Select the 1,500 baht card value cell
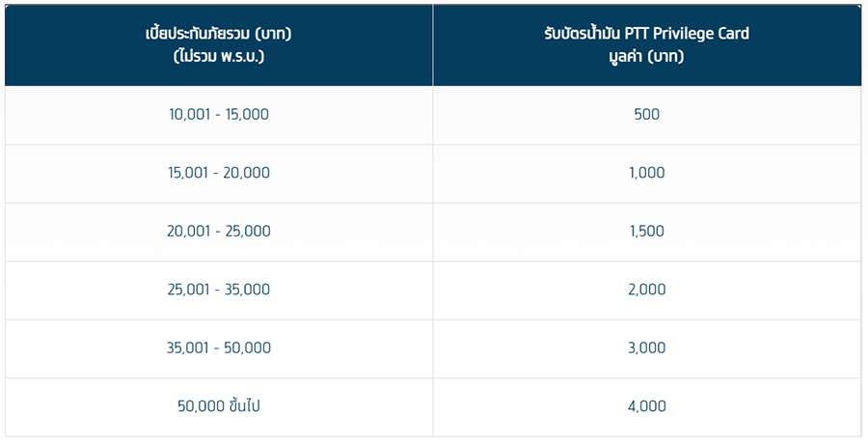The image size is (868, 443). coord(647,232)
